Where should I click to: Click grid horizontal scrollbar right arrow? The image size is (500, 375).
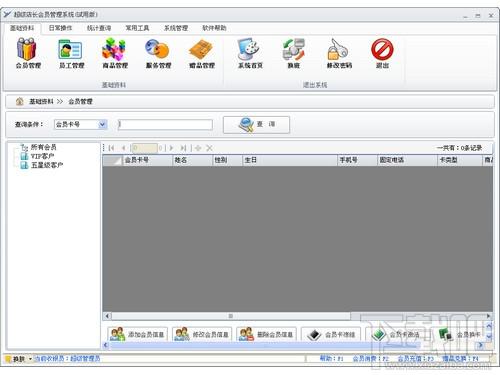tap(489, 316)
